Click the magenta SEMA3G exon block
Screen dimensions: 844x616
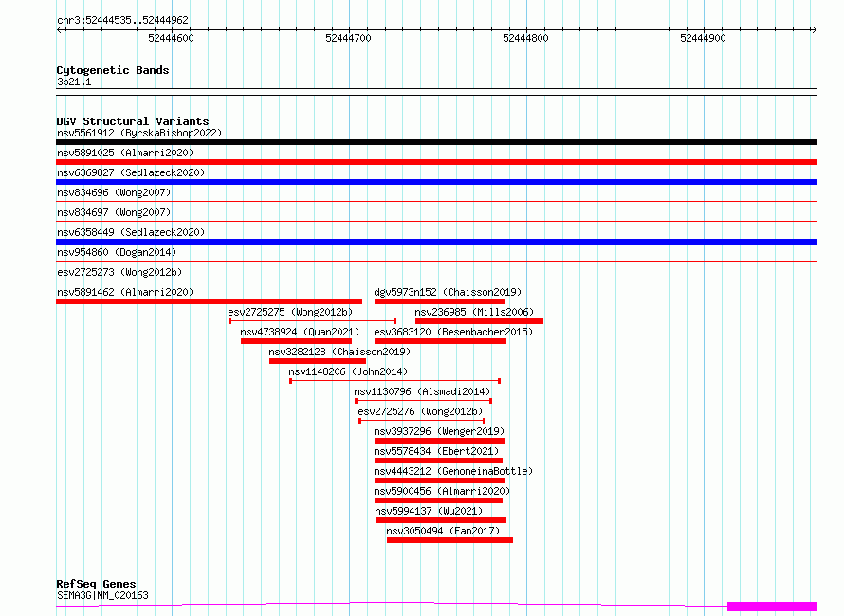pos(773,607)
